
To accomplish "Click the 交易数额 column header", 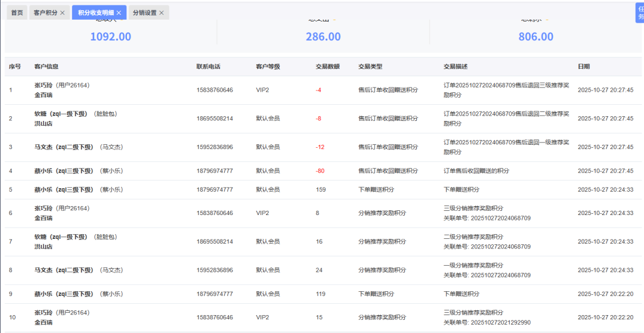I will [x=327, y=67].
